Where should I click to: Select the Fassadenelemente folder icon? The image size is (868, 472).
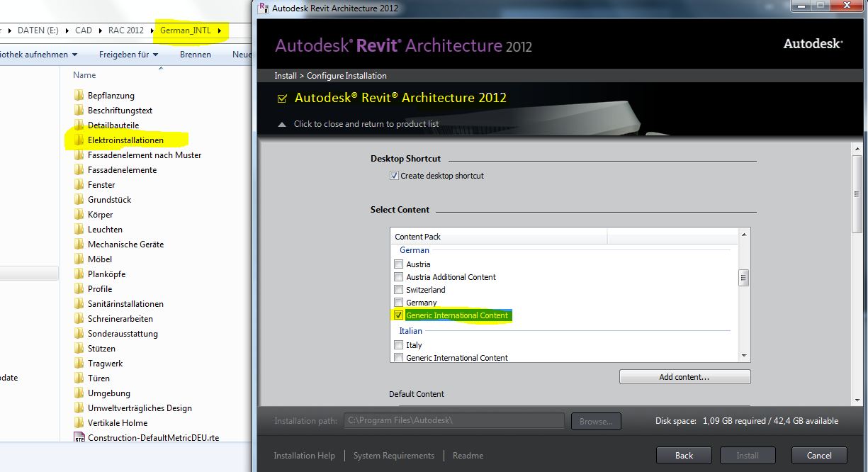(x=79, y=170)
